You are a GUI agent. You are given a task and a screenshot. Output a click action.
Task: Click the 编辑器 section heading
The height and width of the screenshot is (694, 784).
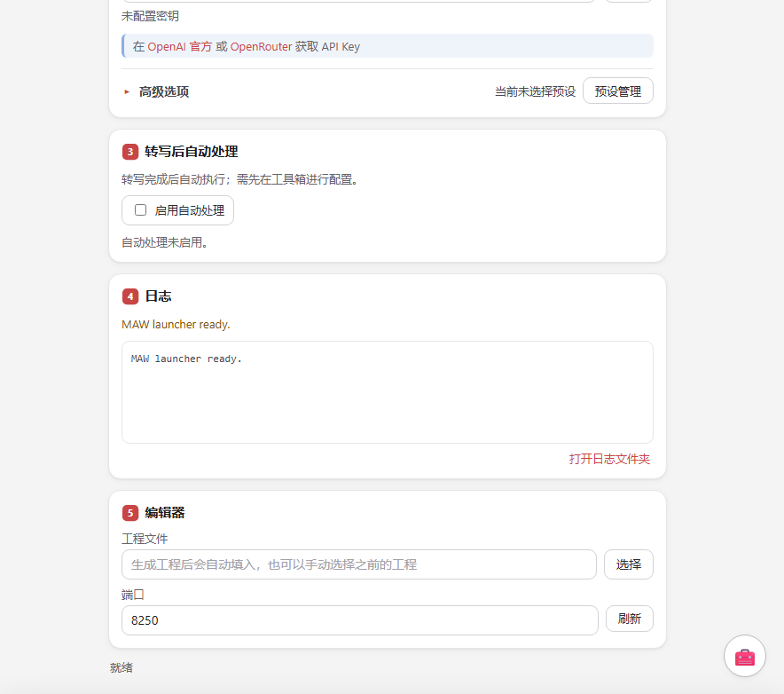[x=164, y=512]
